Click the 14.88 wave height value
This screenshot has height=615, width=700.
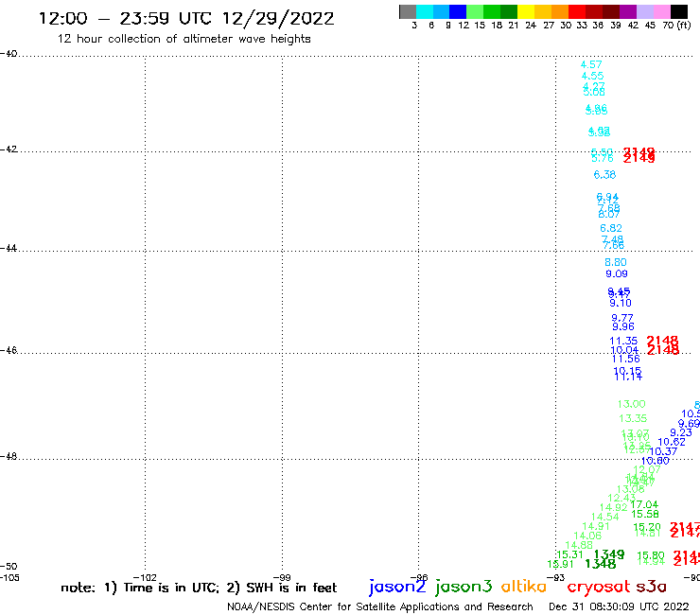pos(579,545)
